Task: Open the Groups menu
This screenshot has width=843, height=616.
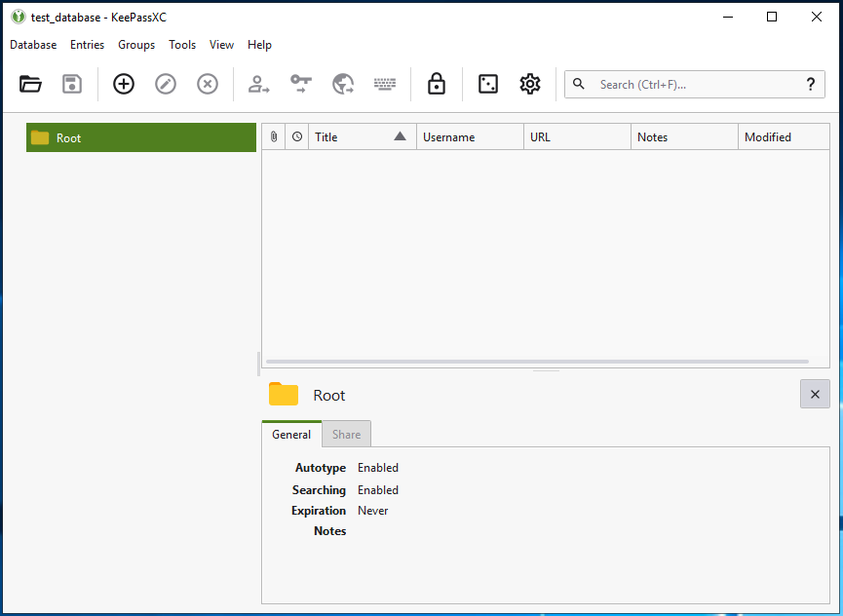Action: (136, 45)
